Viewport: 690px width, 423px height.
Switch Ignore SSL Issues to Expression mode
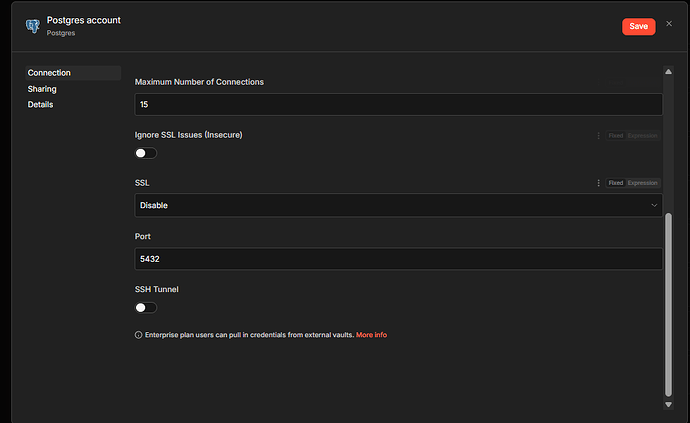(642, 135)
